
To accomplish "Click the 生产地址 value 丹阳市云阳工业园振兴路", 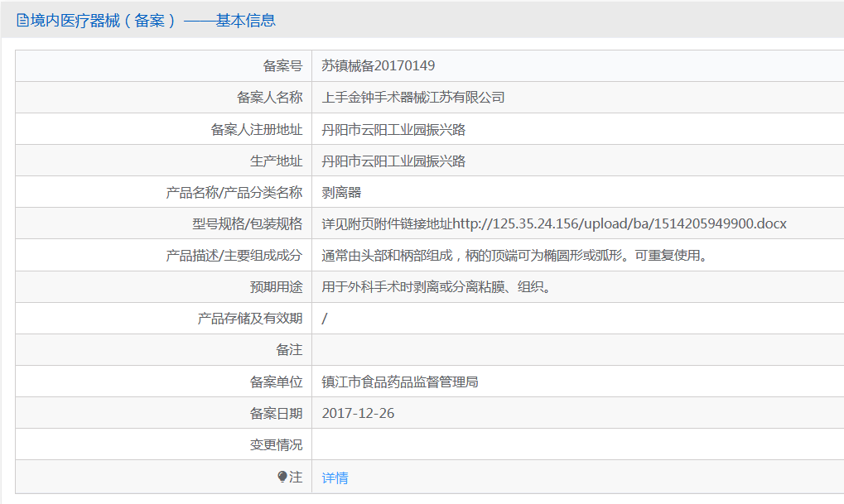I will 393,161.
